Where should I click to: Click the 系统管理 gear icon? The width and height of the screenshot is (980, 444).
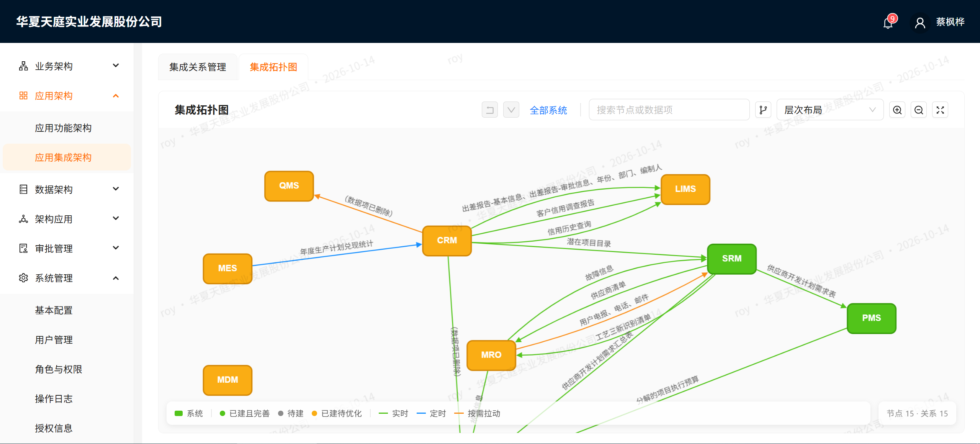[23, 278]
